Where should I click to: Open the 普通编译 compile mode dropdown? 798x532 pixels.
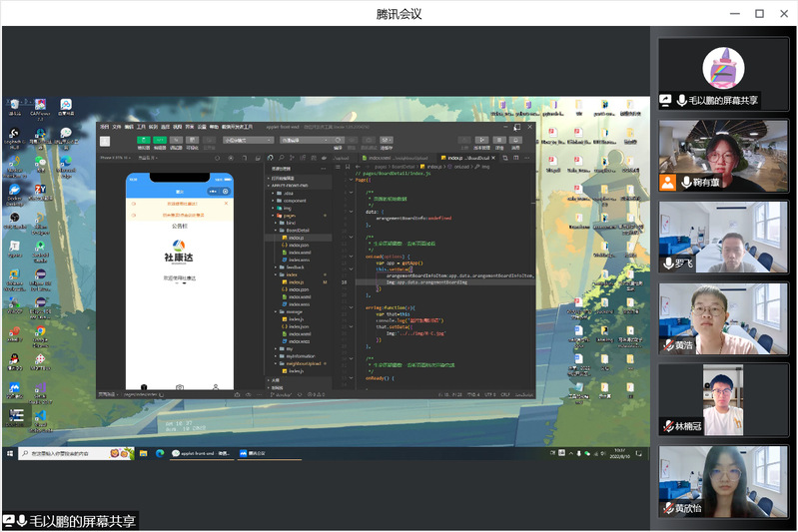pos(304,141)
